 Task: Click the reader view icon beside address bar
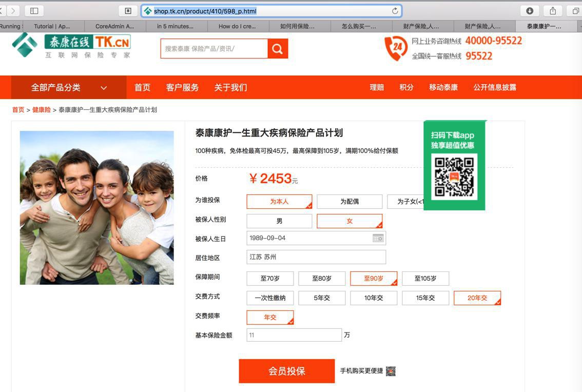(x=128, y=11)
